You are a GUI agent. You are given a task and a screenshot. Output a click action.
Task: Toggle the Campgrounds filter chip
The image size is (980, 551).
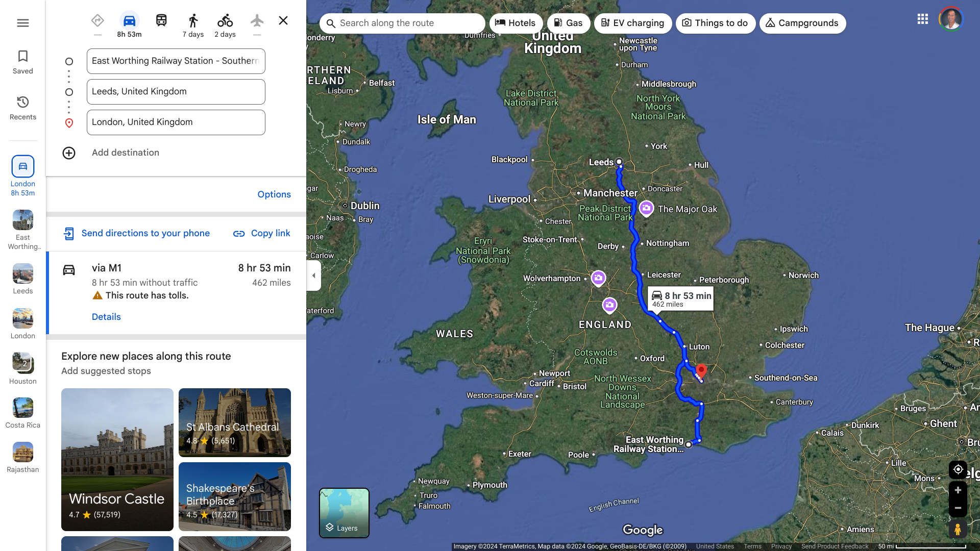coord(802,23)
